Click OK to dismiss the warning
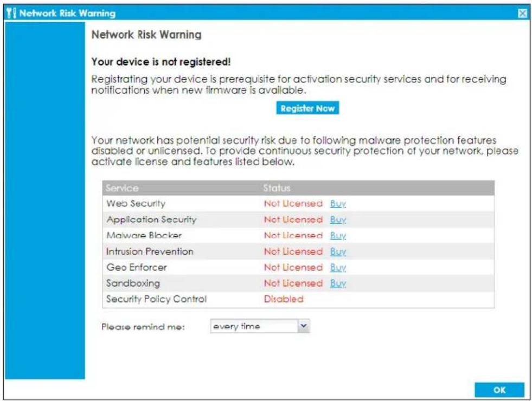This screenshot has height=401, width=532. click(x=499, y=390)
